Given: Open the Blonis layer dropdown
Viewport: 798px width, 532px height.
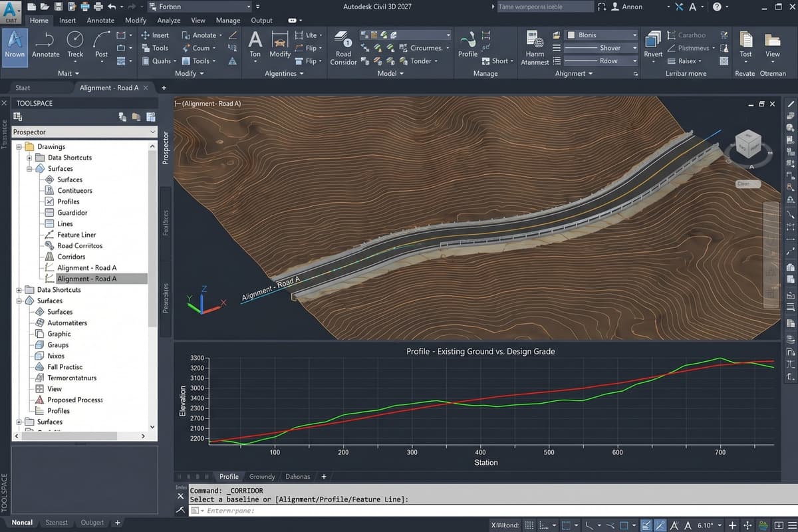Looking at the screenshot, I should coord(601,35).
